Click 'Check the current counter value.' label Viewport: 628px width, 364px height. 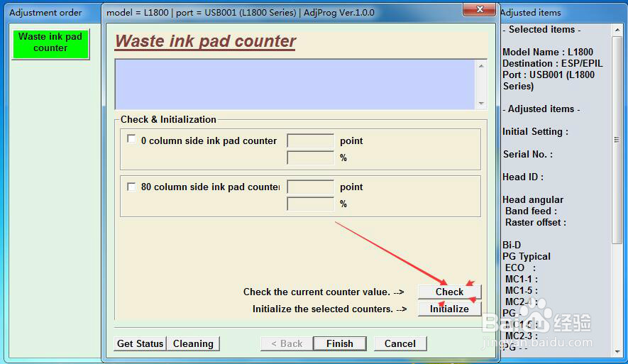coord(316,292)
